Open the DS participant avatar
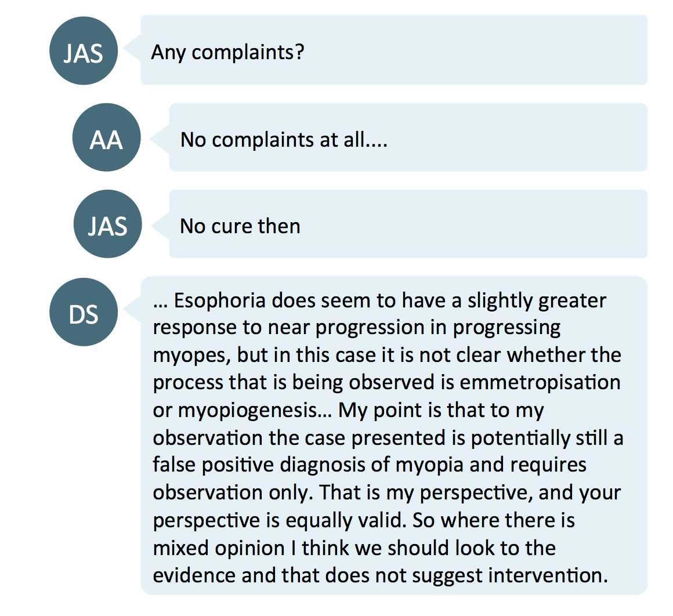673x616 pixels. click(x=84, y=312)
